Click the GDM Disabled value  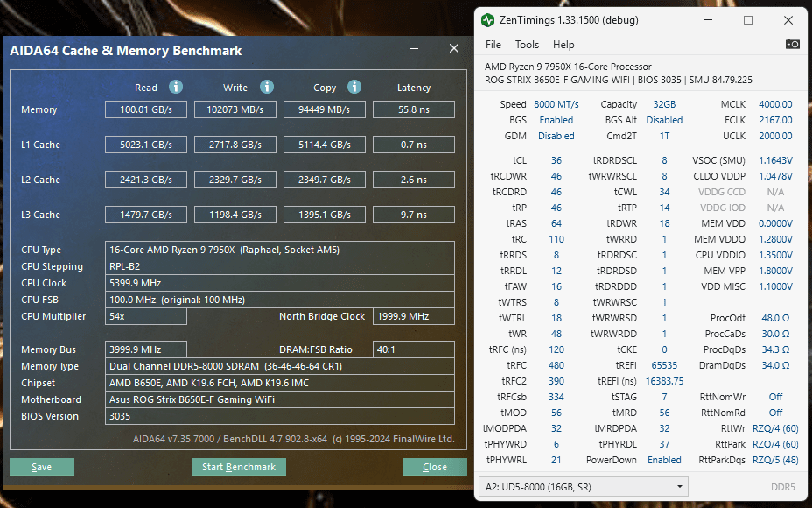pyautogui.click(x=556, y=136)
